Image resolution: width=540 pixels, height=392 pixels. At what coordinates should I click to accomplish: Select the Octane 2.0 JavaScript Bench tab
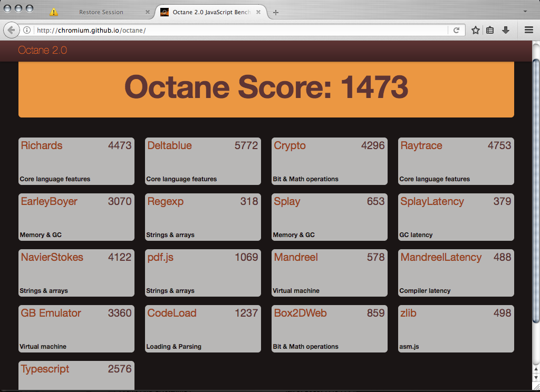point(211,12)
